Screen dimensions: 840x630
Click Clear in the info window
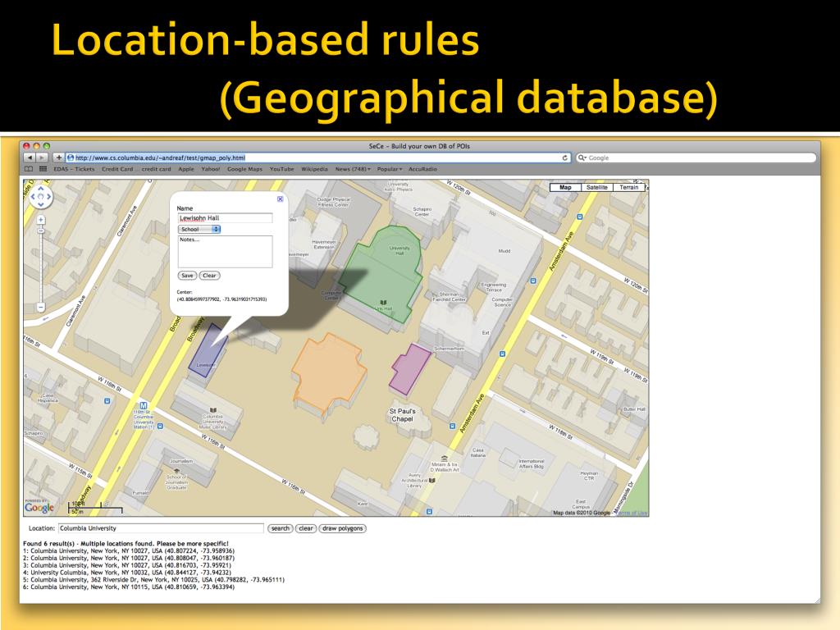[209, 276]
